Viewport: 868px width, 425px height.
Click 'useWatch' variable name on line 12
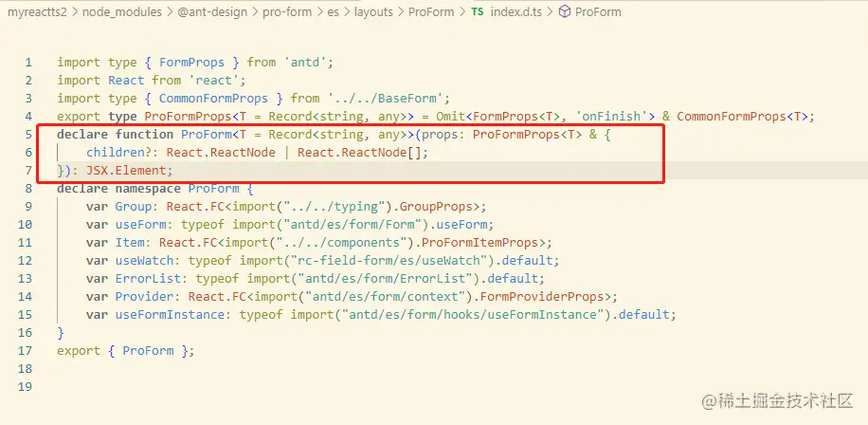pyautogui.click(x=144, y=261)
